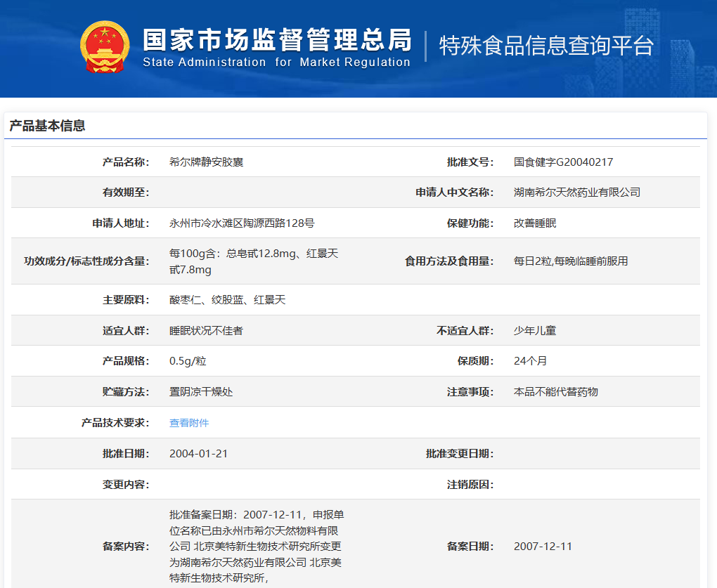717x588 pixels.
Task: Click the English State Administration for Market Regulation subtitle
Action: click(x=276, y=63)
